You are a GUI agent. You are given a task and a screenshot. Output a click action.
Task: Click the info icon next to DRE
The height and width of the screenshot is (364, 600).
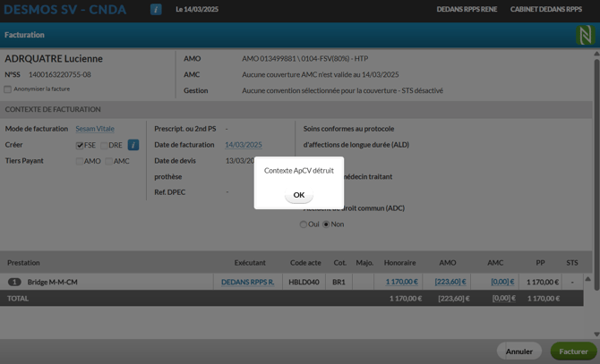[133, 145]
